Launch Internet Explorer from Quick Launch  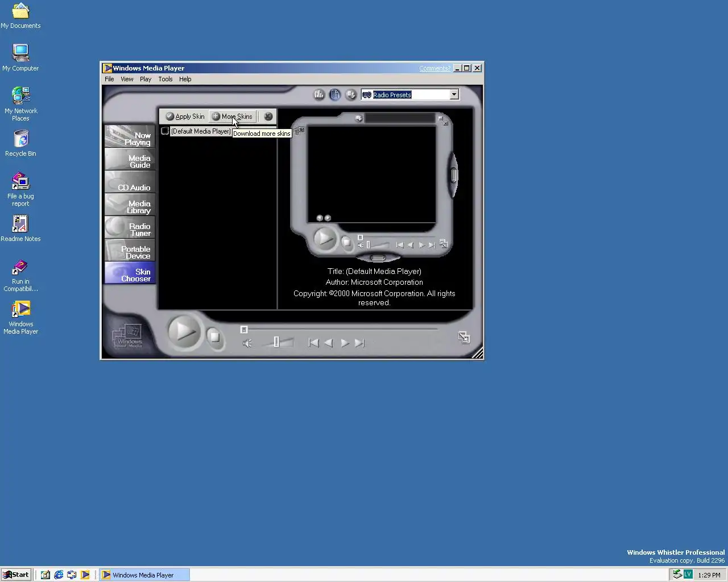[x=59, y=575]
